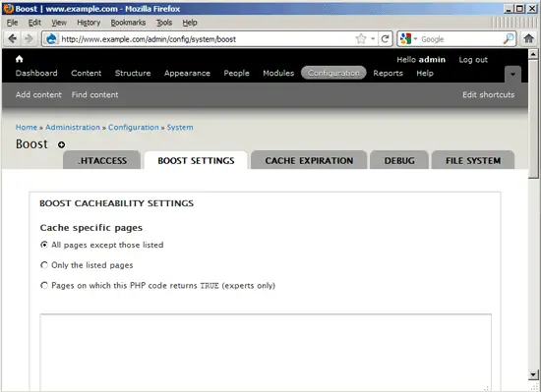Image resolution: width=541 pixels, height=392 pixels.
Task: Click the admin username link
Action: coord(432,60)
